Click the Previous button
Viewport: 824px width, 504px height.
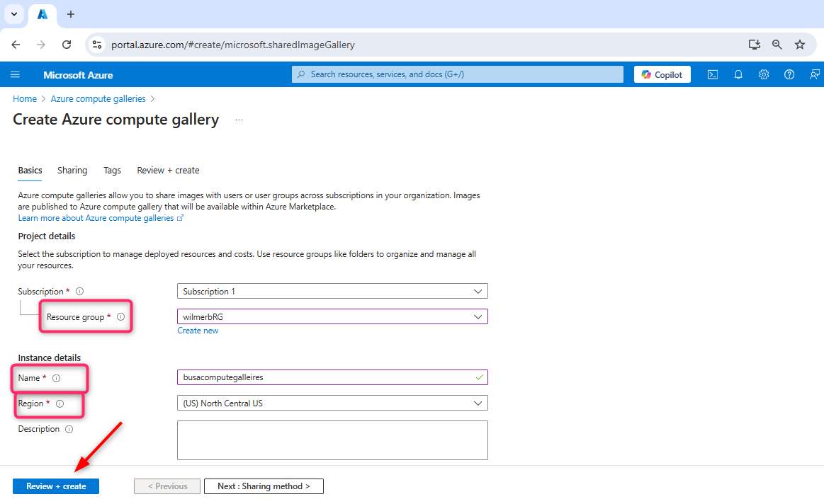[167, 486]
